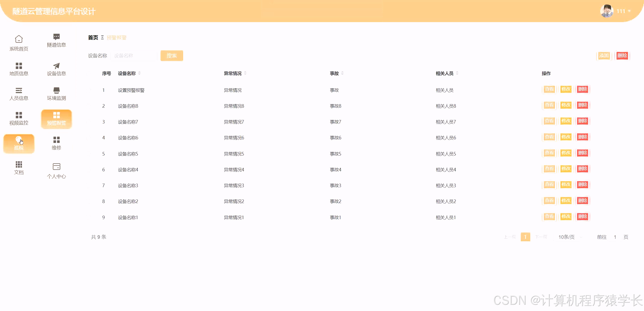Screen dimensions: 644x311
Task: Click 上一页 previous page button
Action: (x=510, y=237)
